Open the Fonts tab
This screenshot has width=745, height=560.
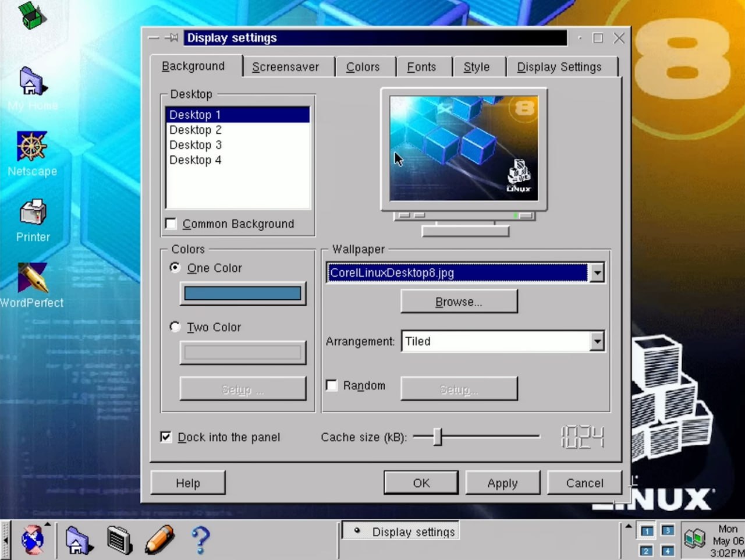click(421, 67)
